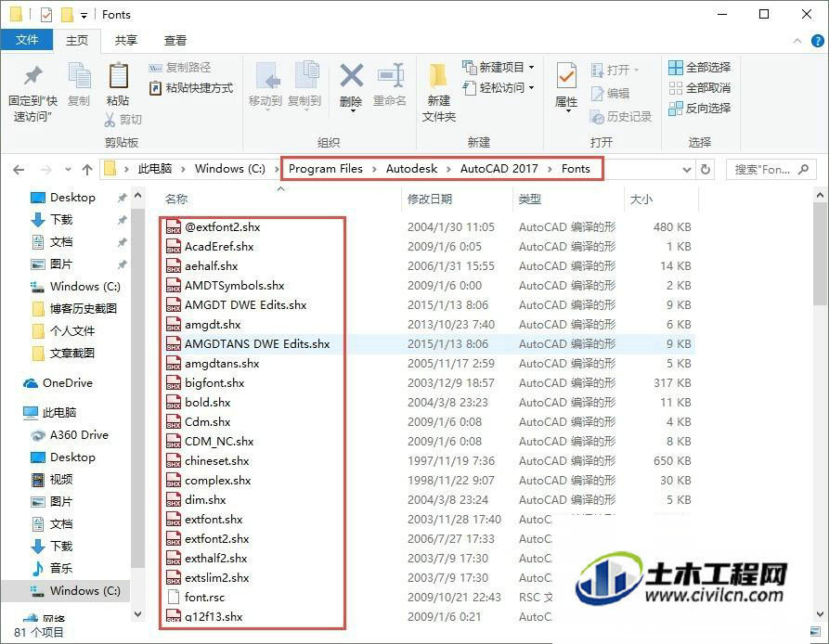Open Quick Access Toolbar customize arrow
The width and height of the screenshot is (829, 644).
tap(84, 15)
